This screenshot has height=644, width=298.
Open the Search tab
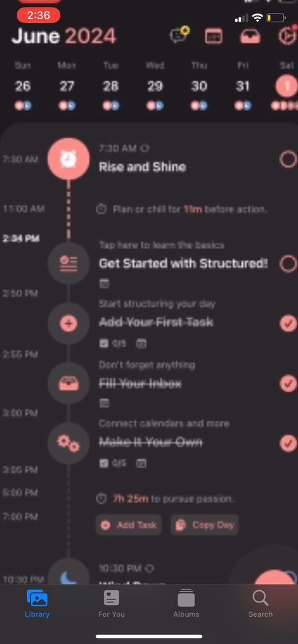coord(261,603)
